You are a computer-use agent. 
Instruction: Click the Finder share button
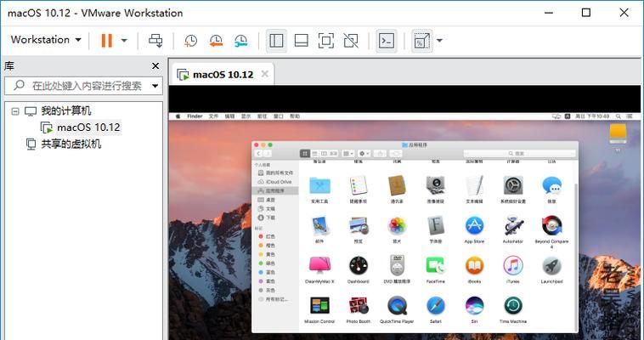[x=380, y=153]
